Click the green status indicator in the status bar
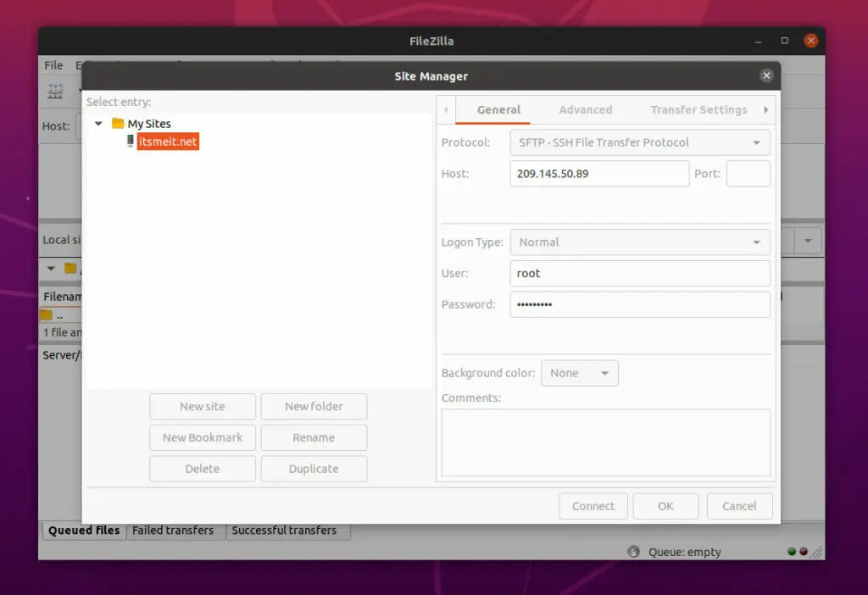This screenshot has width=868, height=595. [x=790, y=551]
